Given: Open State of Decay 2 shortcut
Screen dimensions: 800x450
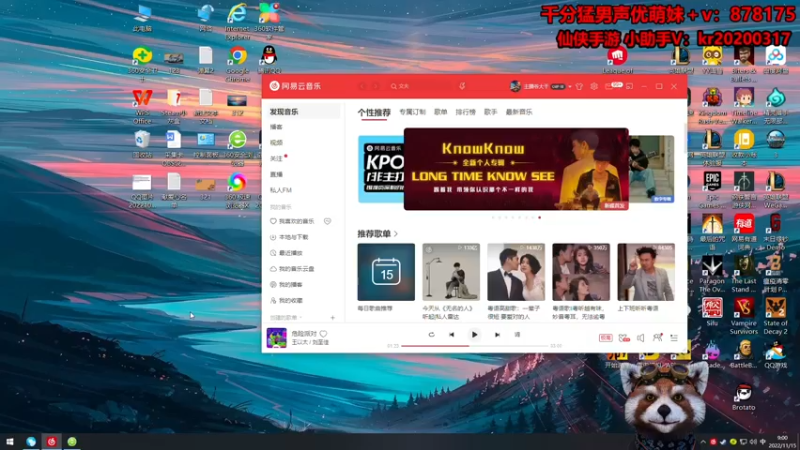Looking at the screenshot, I should 775,316.
